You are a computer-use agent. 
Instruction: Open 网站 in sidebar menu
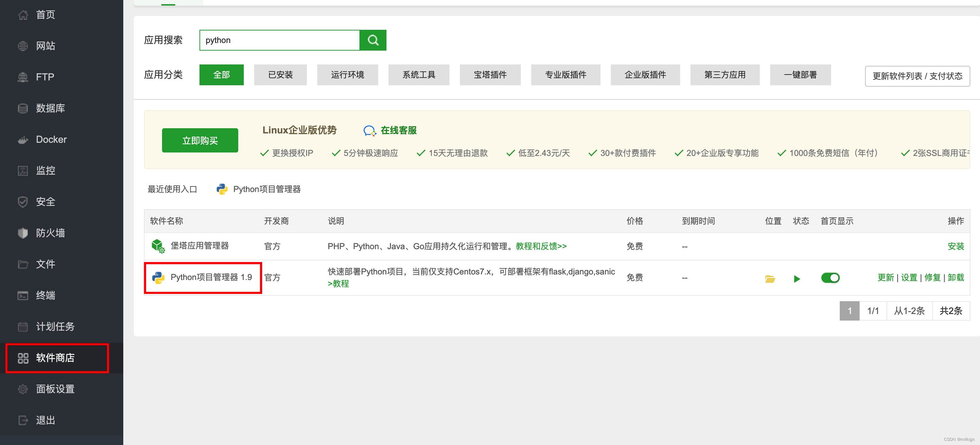tap(46, 46)
